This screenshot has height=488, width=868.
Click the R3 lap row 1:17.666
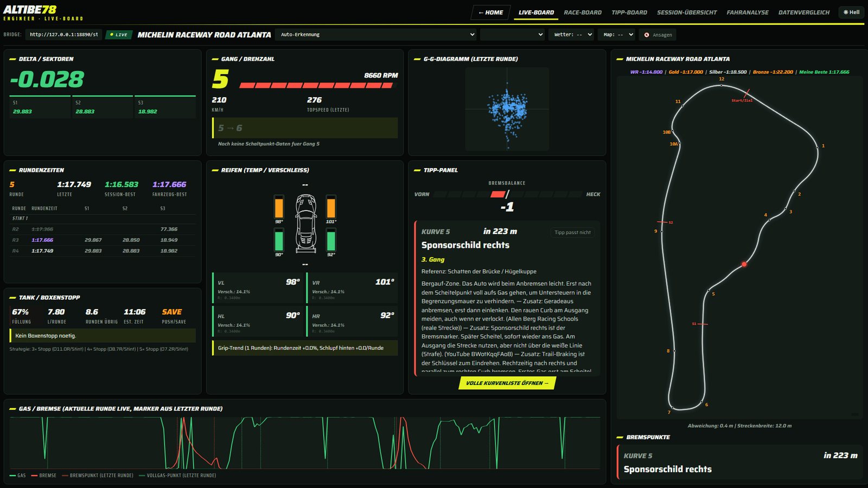(103, 240)
